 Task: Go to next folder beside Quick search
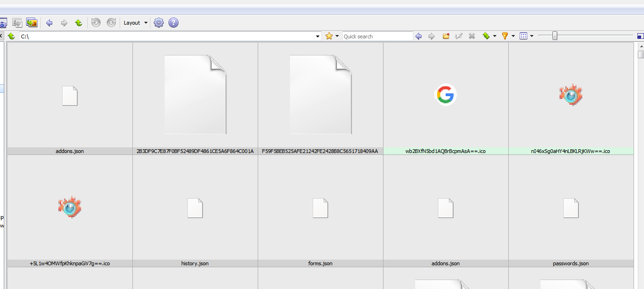[x=431, y=36]
